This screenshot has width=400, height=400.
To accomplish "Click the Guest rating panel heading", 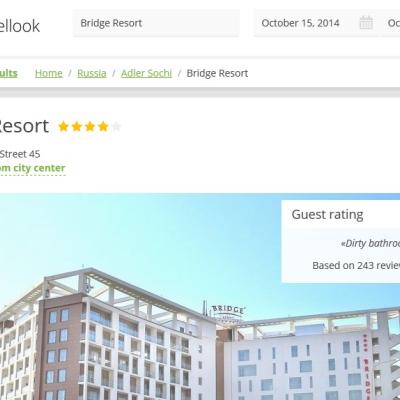I will pyautogui.click(x=327, y=214).
